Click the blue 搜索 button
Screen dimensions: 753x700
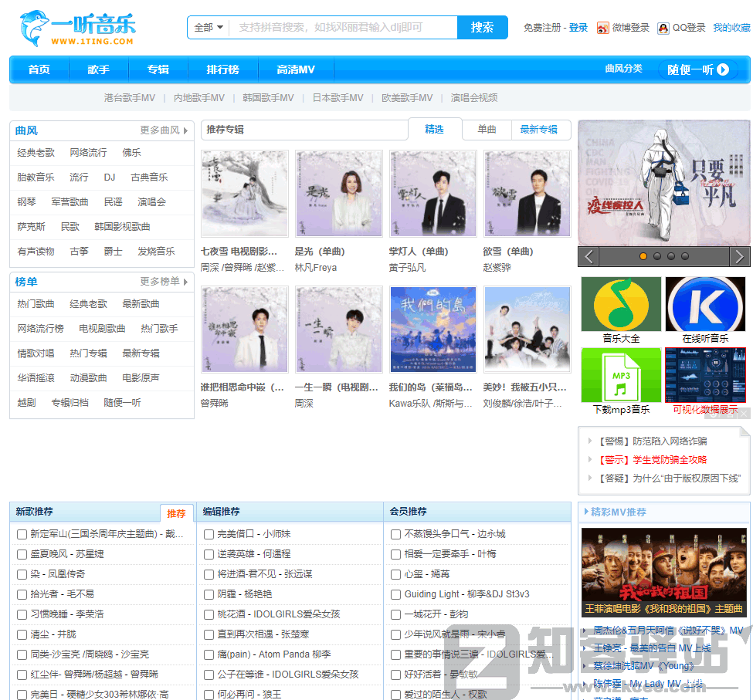[482, 28]
